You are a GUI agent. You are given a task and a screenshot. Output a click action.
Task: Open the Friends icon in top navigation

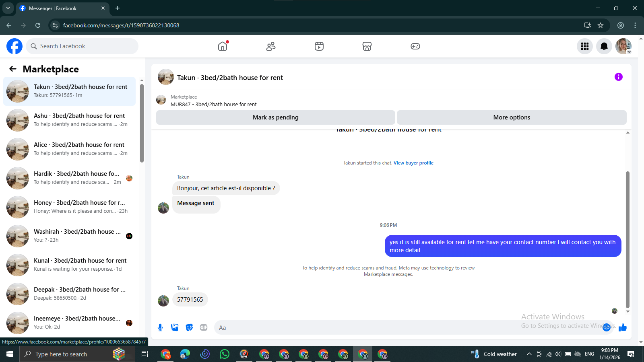click(x=271, y=46)
